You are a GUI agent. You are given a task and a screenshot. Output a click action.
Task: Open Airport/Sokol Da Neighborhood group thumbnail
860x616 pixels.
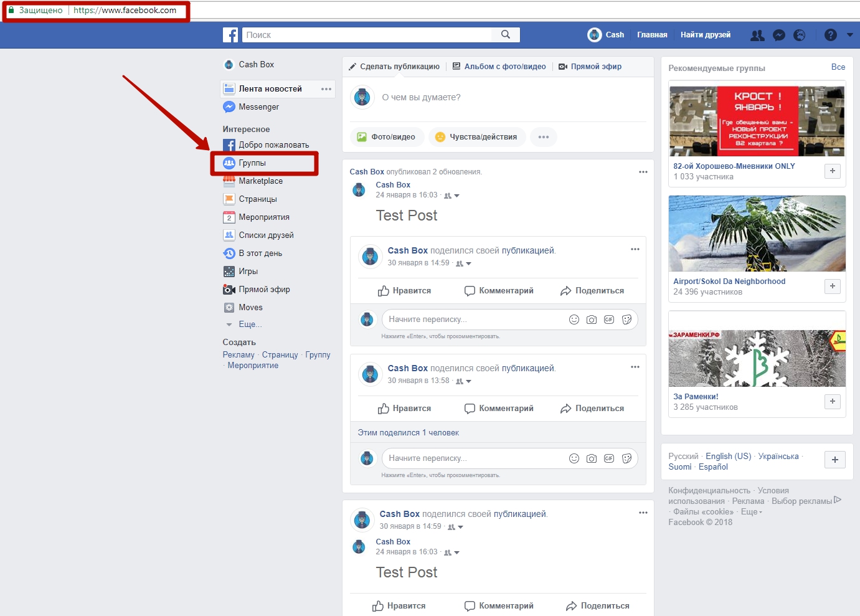[x=757, y=234]
